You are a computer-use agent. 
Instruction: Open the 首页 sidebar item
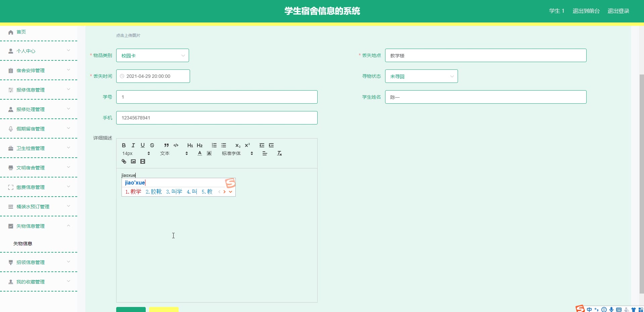coord(21,32)
